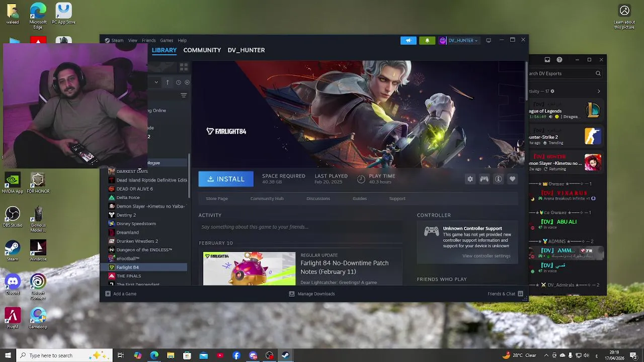Expand Discord Activity section chevron
The height and width of the screenshot is (362, 644).
pos(599,92)
